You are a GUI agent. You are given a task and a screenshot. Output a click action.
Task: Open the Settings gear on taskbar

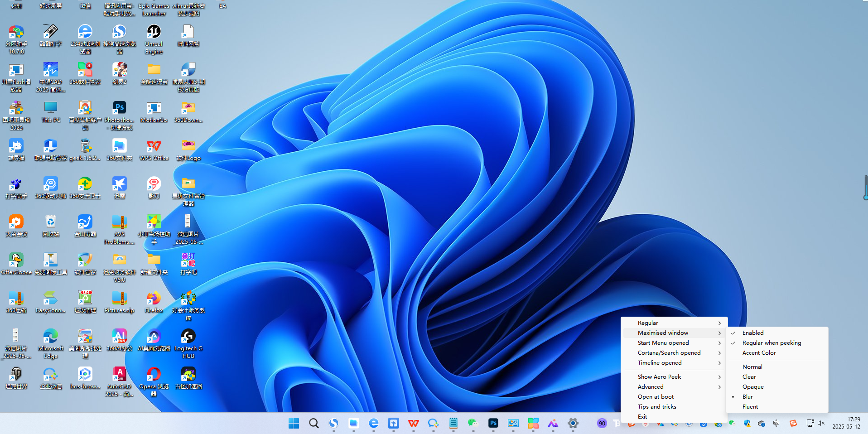point(573,423)
